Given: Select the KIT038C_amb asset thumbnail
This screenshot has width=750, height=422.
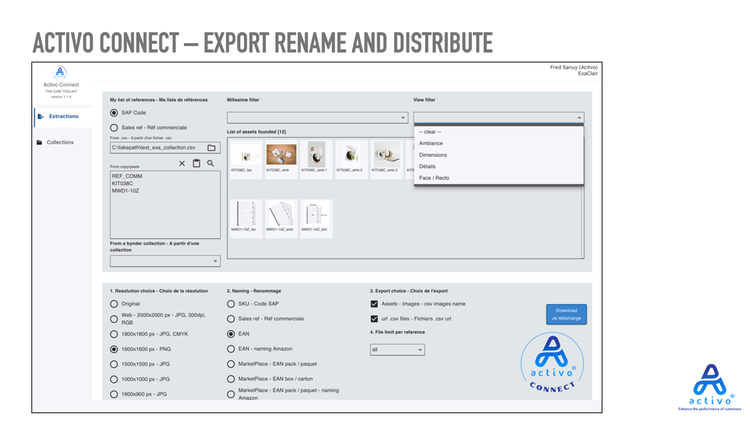Looking at the screenshot, I should [x=281, y=158].
